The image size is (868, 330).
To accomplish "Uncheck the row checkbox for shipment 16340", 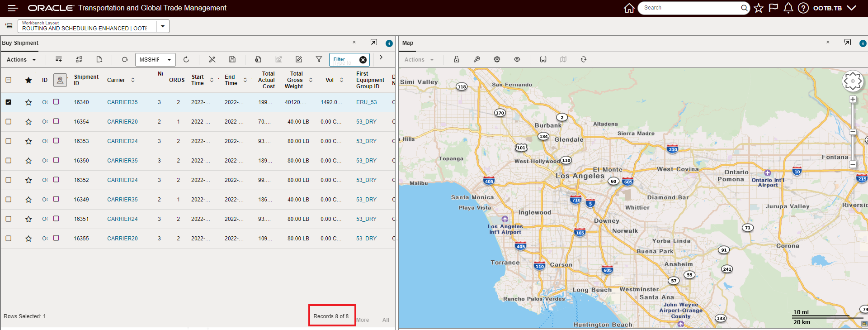I will [x=9, y=102].
